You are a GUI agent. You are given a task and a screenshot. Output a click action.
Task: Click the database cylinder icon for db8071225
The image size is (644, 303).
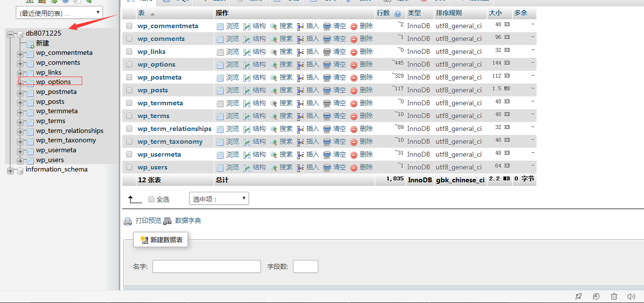[20, 34]
